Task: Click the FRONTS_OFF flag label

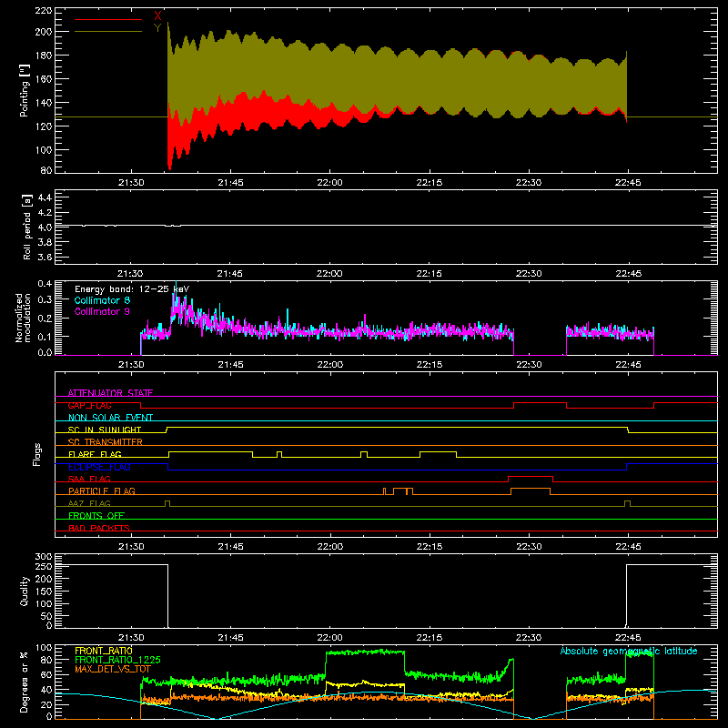Action: [96, 515]
